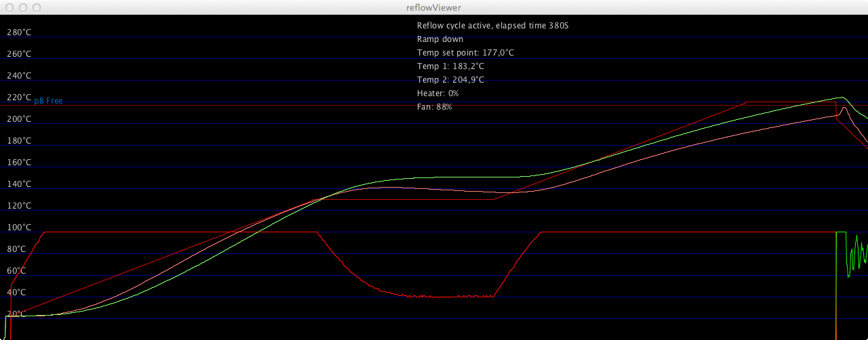This screenshot has height=340, width=868.
Task: Click the reflowViewer window title
Action: click(434, 7)
